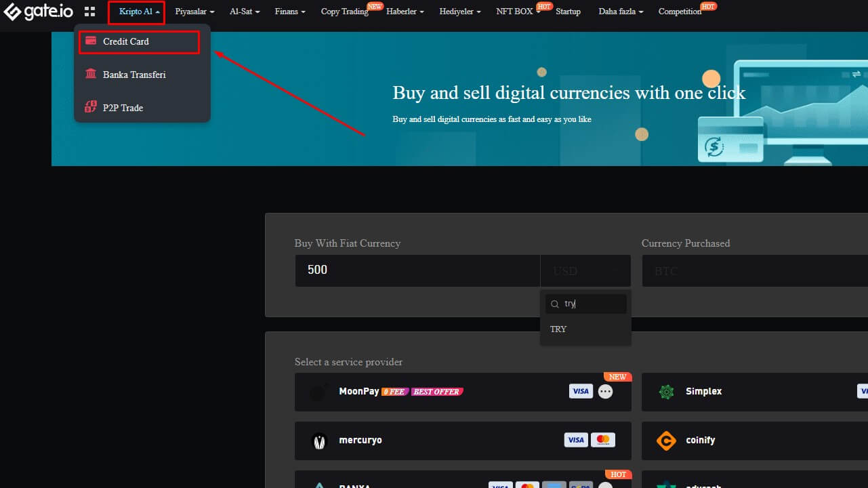The height and width of the screenshot is (488, 868).
Task: Click the more-payment-methods dots on MoonPay row
Action: pyautogui.click(x=606, y=391)
